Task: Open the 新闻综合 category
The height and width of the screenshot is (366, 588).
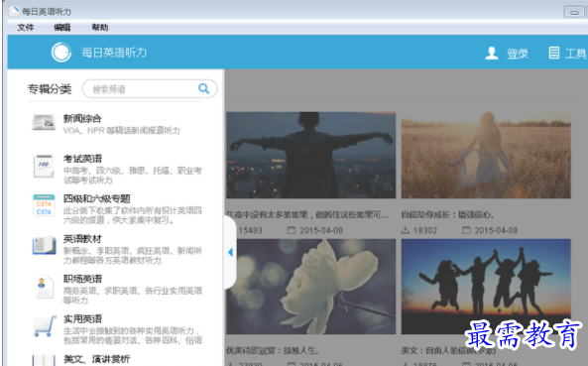Action: tap(82, 118)
